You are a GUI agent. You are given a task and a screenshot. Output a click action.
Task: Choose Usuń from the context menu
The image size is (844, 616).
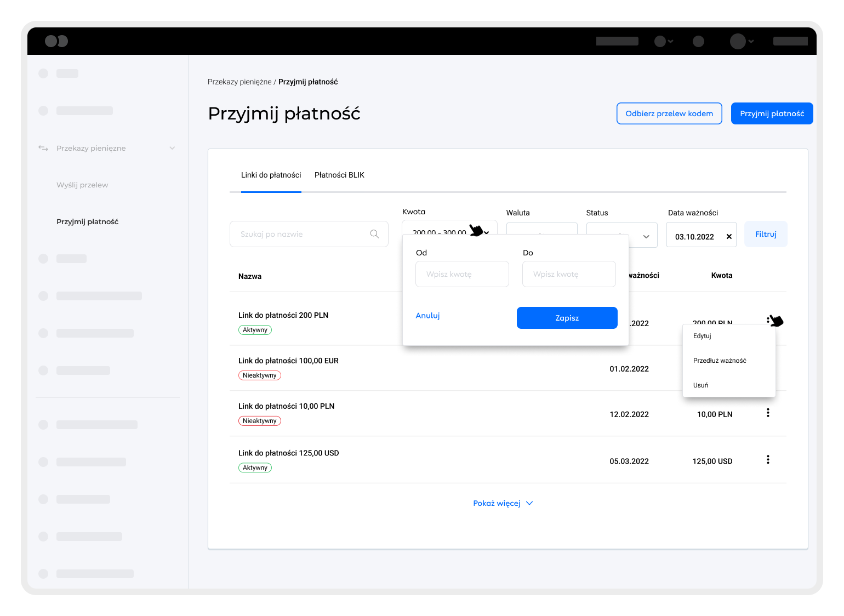click(700, 385)
